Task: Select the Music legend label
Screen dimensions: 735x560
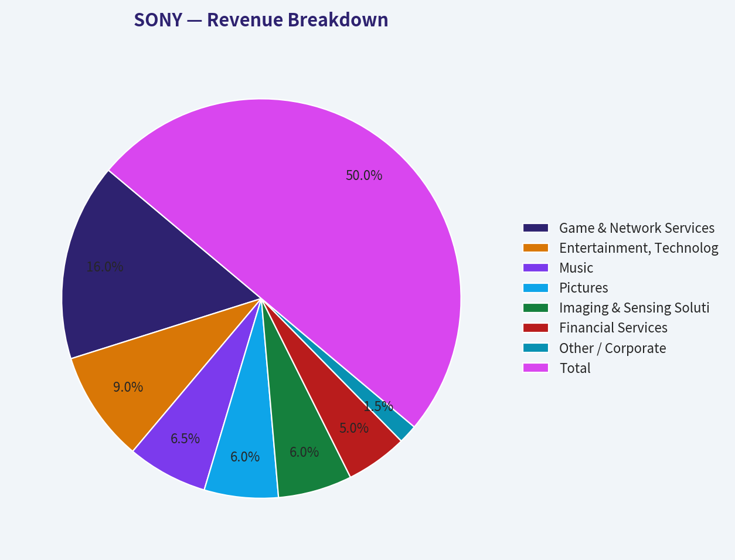Action: tap(576, 267)
